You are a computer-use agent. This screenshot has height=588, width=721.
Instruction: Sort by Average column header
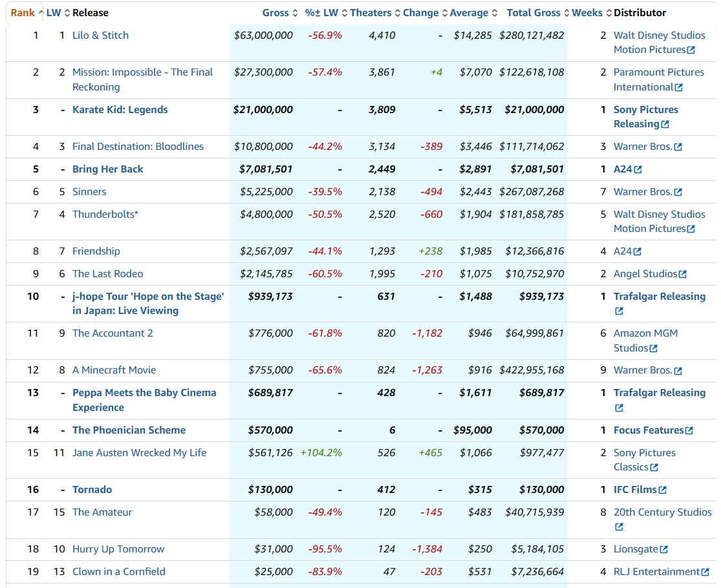point(473,13)
